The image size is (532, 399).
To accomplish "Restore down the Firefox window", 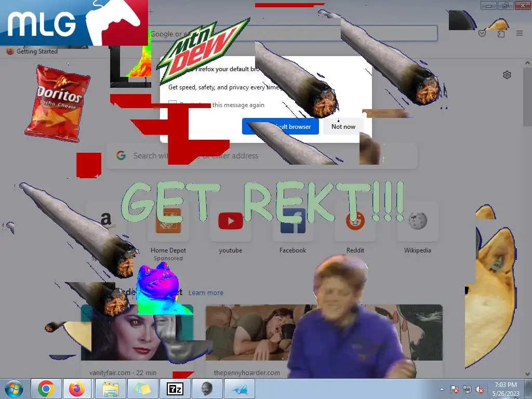I will tap(506, 5).
